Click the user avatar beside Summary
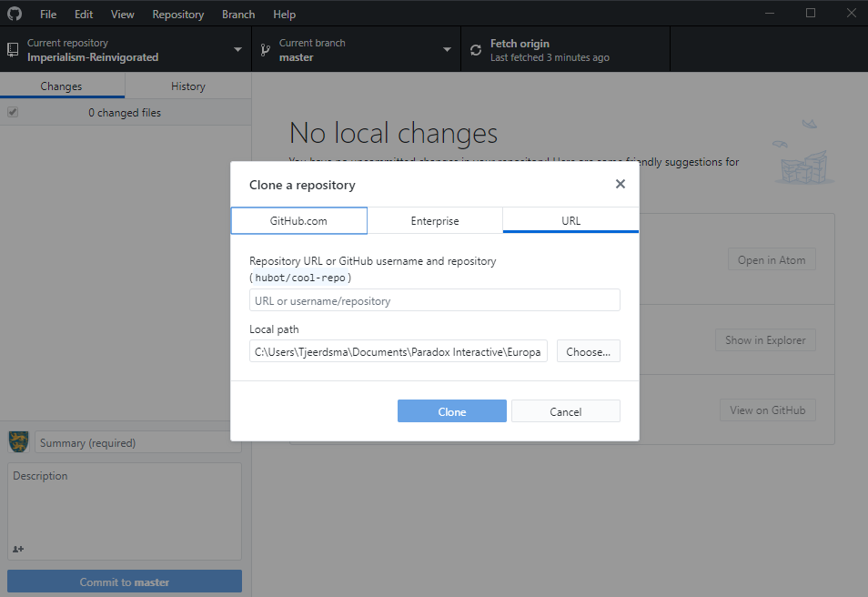 click(x=18, y=442)
